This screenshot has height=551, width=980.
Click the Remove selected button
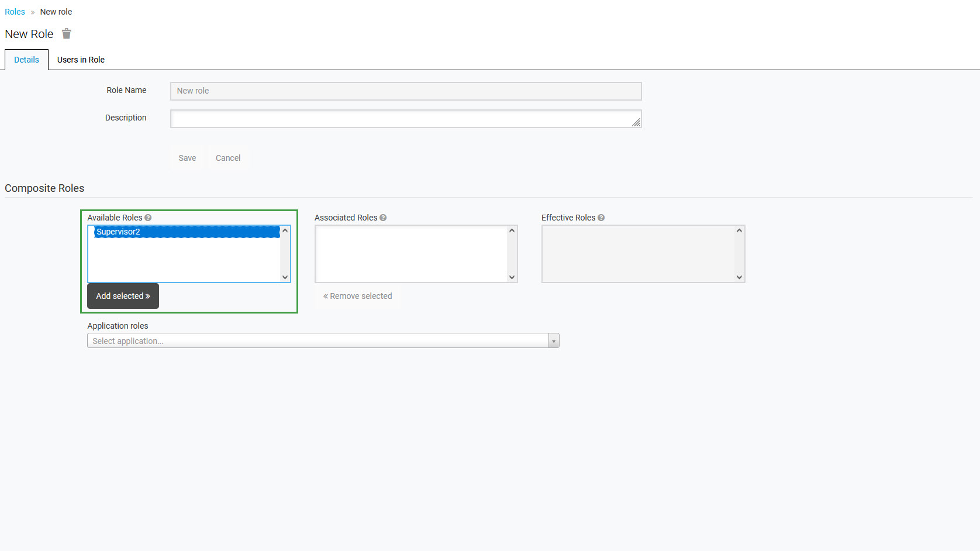point(358,296)
